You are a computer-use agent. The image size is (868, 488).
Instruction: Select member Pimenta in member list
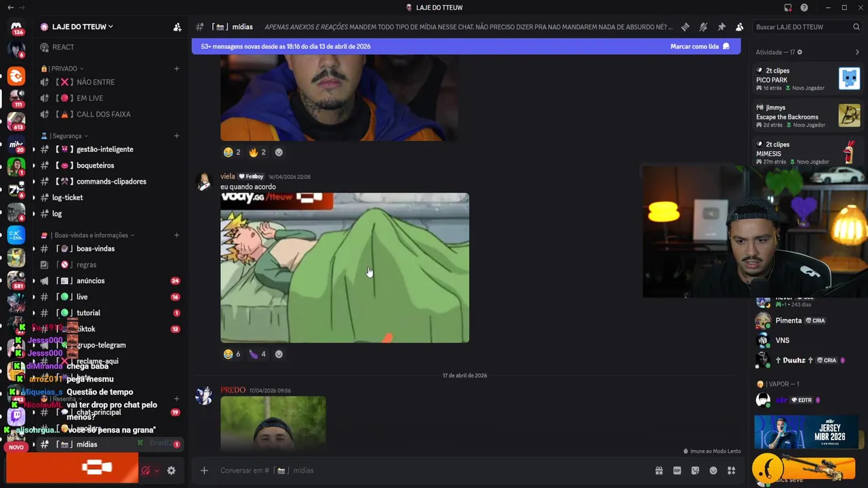pyautogui.click(x=807, y=321)
